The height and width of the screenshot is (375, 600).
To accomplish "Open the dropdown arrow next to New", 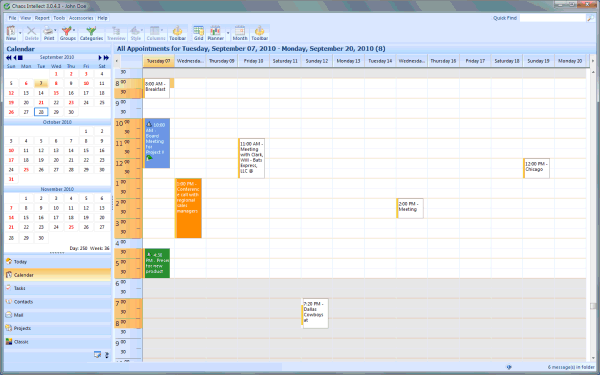I will [x=20, y=33].
